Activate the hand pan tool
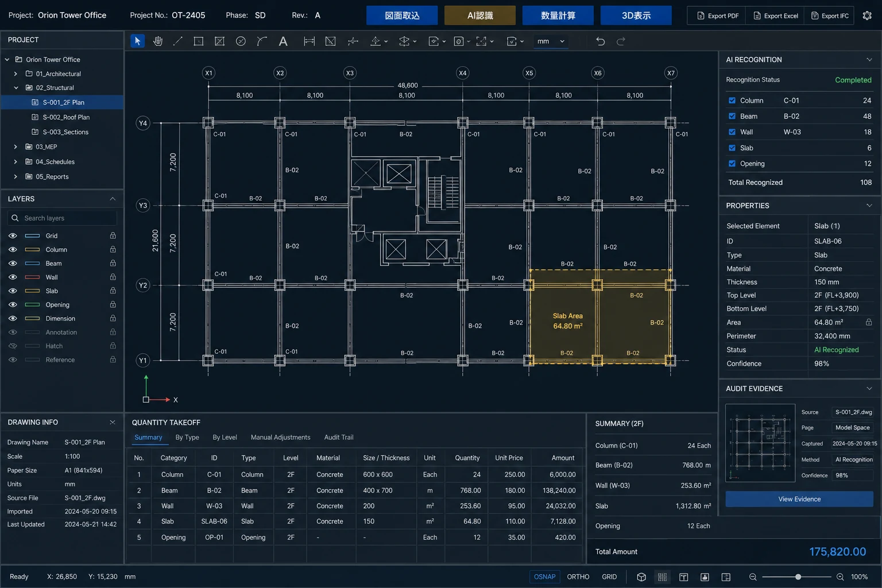Screen dimensions: 882x588 [x=158, y=41]
